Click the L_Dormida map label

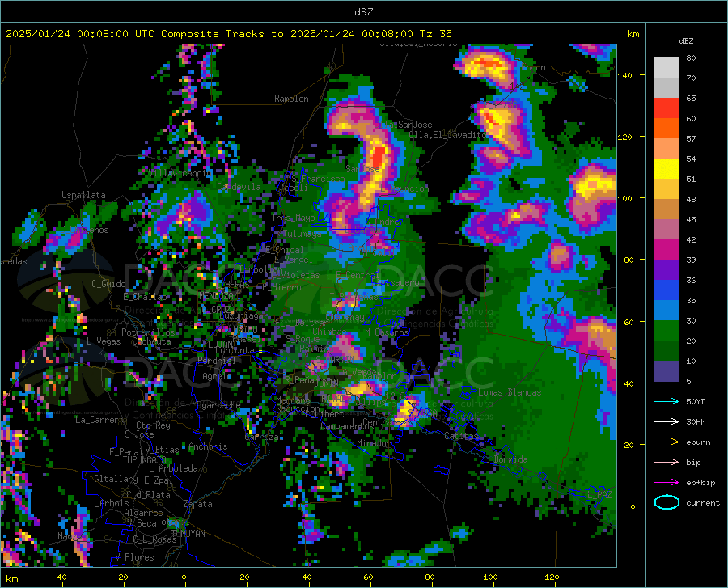click(505, 459)
